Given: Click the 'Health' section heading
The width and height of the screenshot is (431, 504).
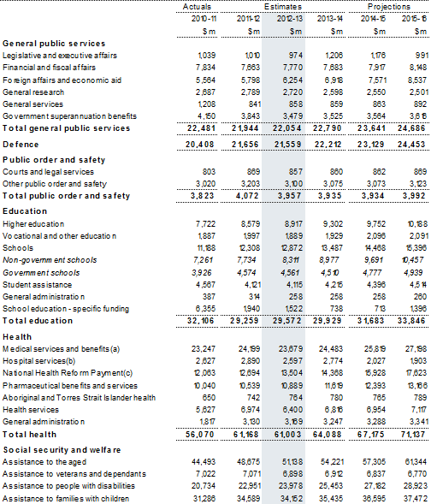Looking at the screenshot, I should 17,337.
